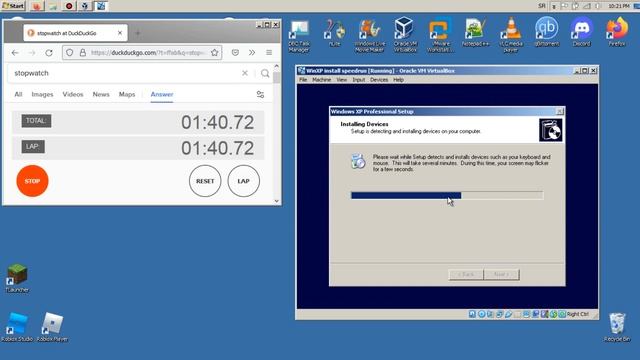
Task: Click the SR language indicator in tray
Action: [x=542, y=6]
